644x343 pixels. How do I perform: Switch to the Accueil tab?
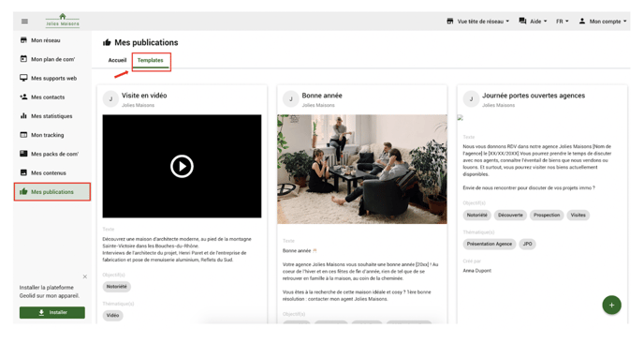click(x=117, y=60)
